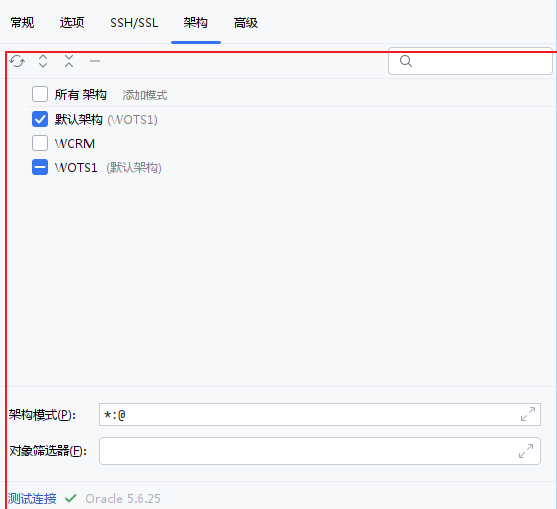This screenshot has height=509, width=557.
Task: Go to the SSH/SSL tab
Action: (x=134, y=23)
